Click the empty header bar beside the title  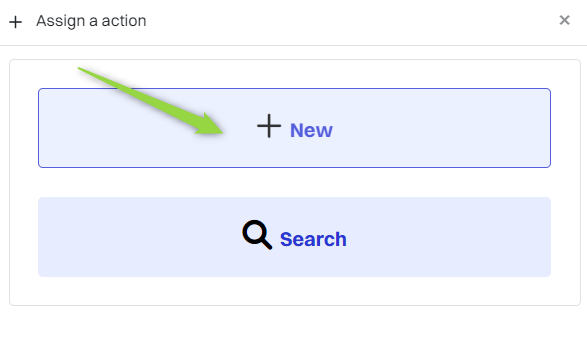[x=352, y=22]
